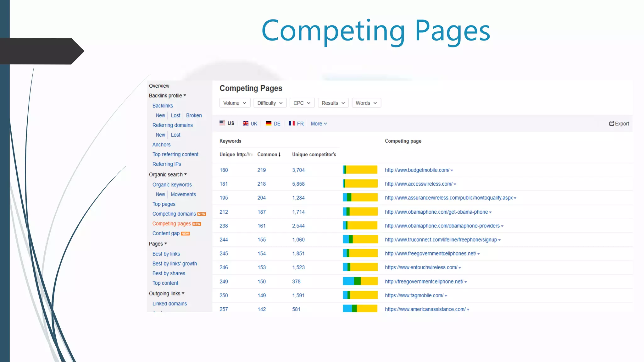Expand budgetmobile.com URL dropdown arrow
Image resolution: width=644 pixels, height=362 pixels.
452,170
